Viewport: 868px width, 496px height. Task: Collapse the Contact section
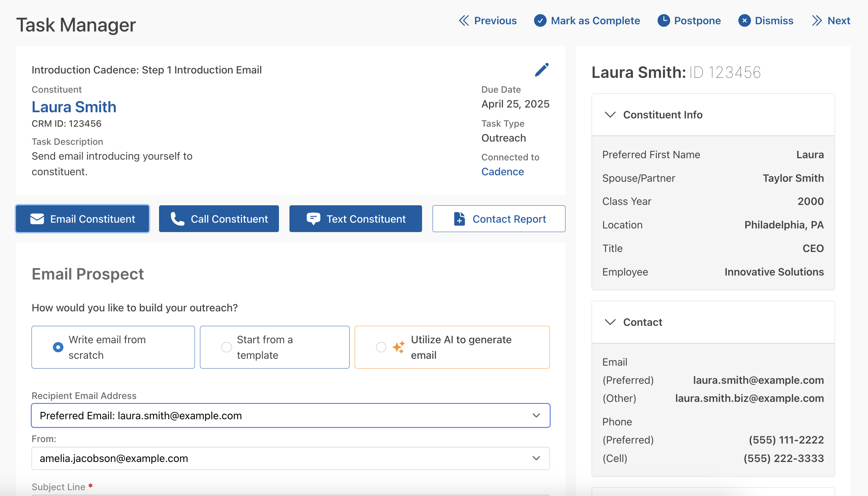coord(713,322)
